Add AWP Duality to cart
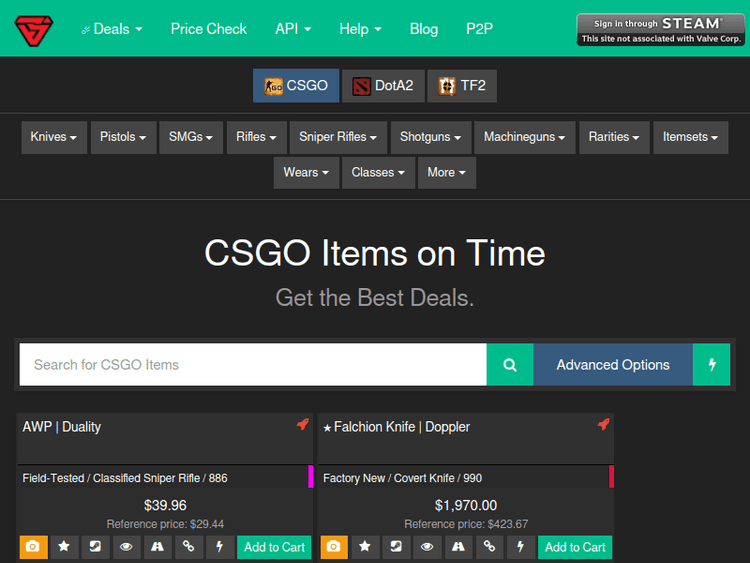 (274, 547)
